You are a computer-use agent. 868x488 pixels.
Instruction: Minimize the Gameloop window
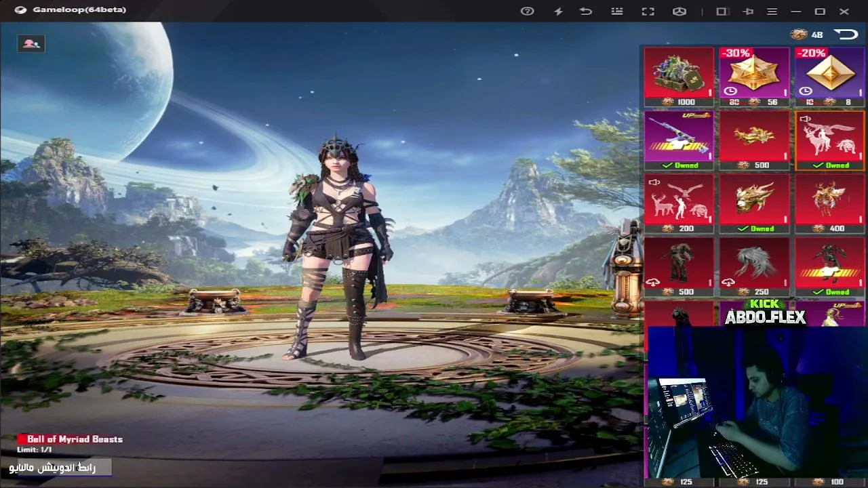click(796, 11)
